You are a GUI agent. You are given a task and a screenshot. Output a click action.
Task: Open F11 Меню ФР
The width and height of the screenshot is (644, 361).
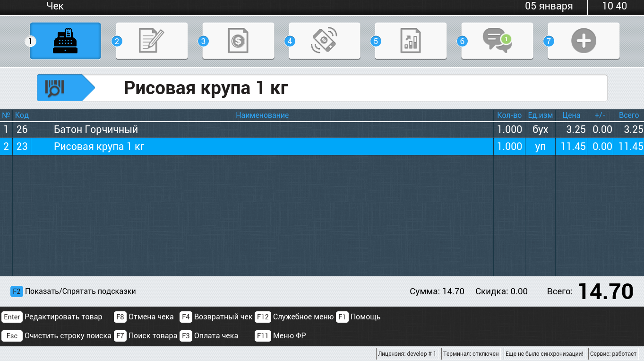281,336
